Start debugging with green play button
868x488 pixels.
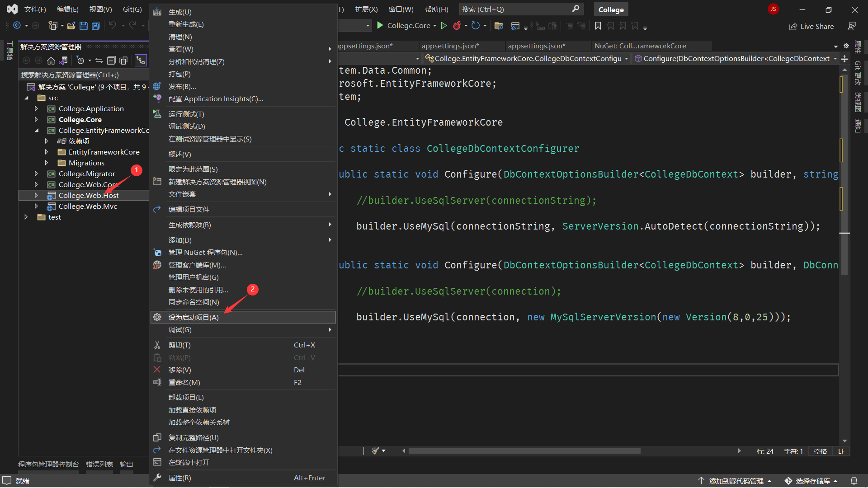(x=380, y=26)
